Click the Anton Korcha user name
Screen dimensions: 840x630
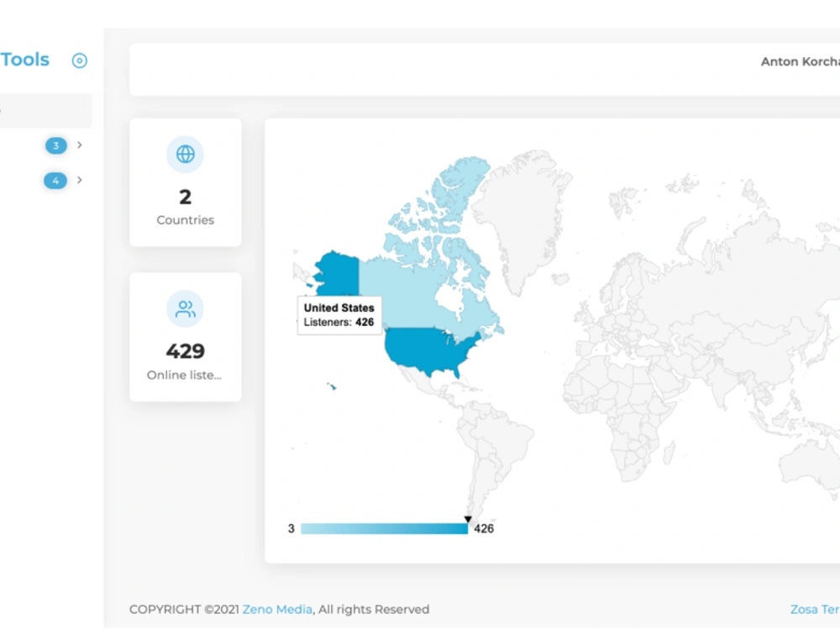[x=801, y=61]
